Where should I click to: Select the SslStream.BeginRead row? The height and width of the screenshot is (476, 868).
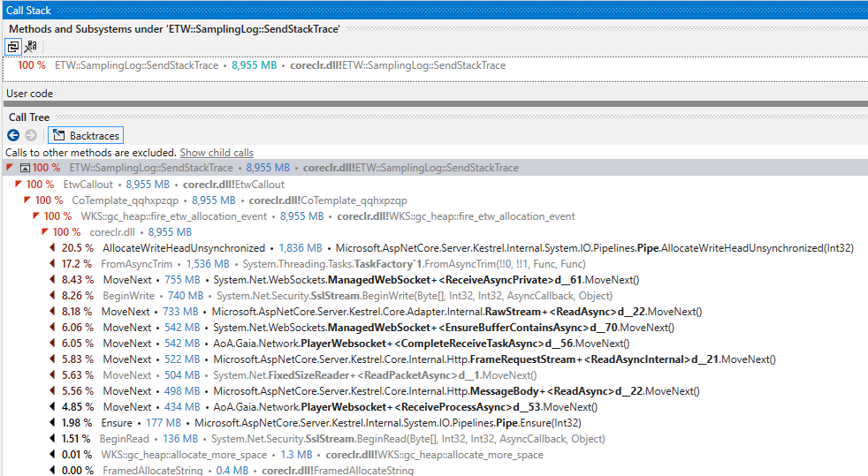click(x=354, y=439)
